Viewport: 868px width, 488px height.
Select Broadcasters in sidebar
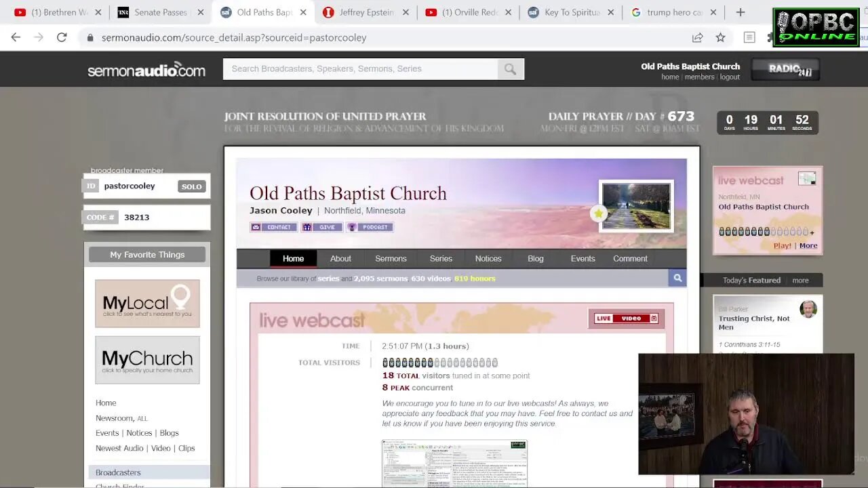point(118,472)
